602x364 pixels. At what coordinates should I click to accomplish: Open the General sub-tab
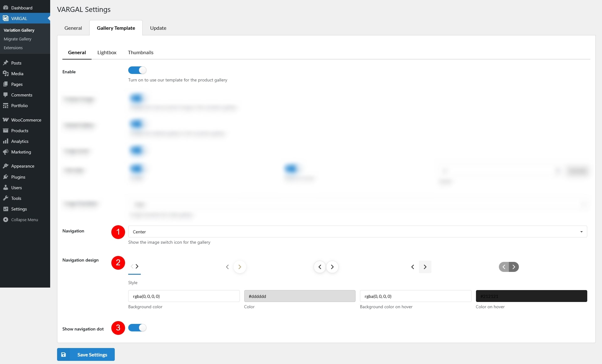77,52
